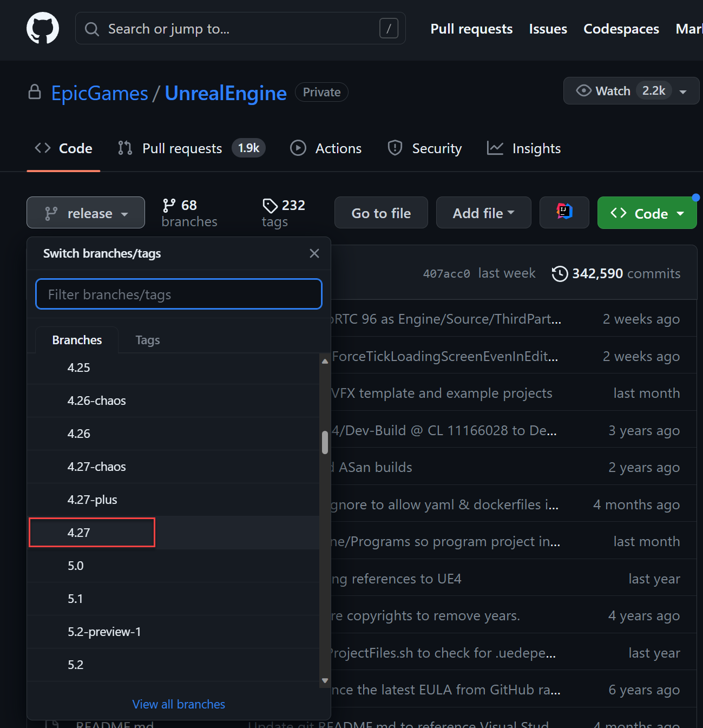Click the GitHub Octocat logo
Screen dimensions: 703x728
43,28
